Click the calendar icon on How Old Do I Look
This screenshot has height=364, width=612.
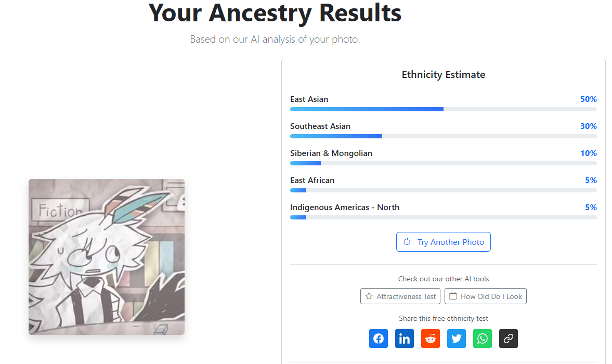[453, 296]
